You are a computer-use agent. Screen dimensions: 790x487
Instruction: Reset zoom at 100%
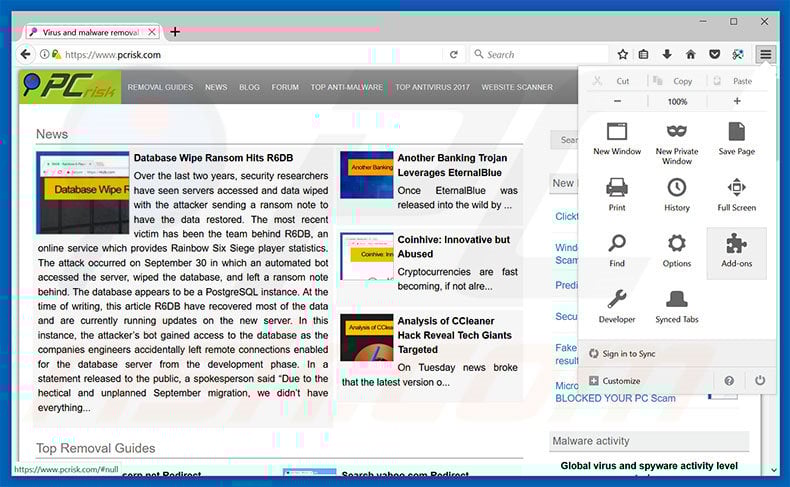coord(677,101)
